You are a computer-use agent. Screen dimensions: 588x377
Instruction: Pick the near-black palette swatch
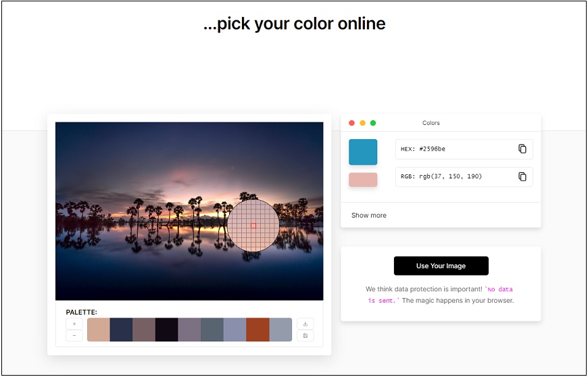click(167, 330)
